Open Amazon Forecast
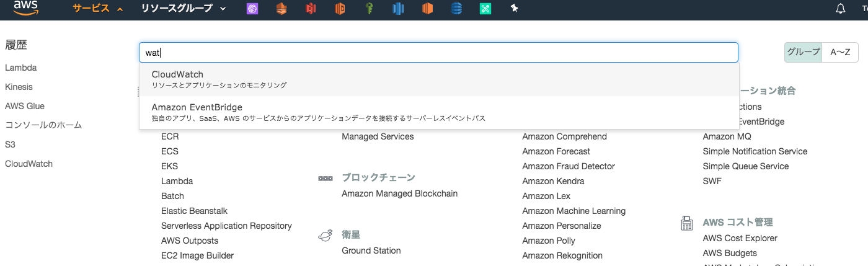This screenshot has width=868, height=266. click(x=556, y=151)
